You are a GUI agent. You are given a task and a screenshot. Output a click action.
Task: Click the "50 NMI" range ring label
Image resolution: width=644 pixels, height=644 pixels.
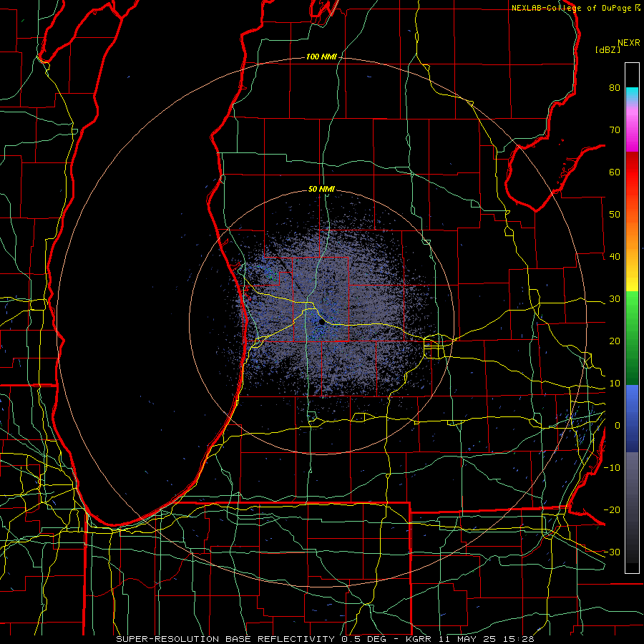[321, 190]
